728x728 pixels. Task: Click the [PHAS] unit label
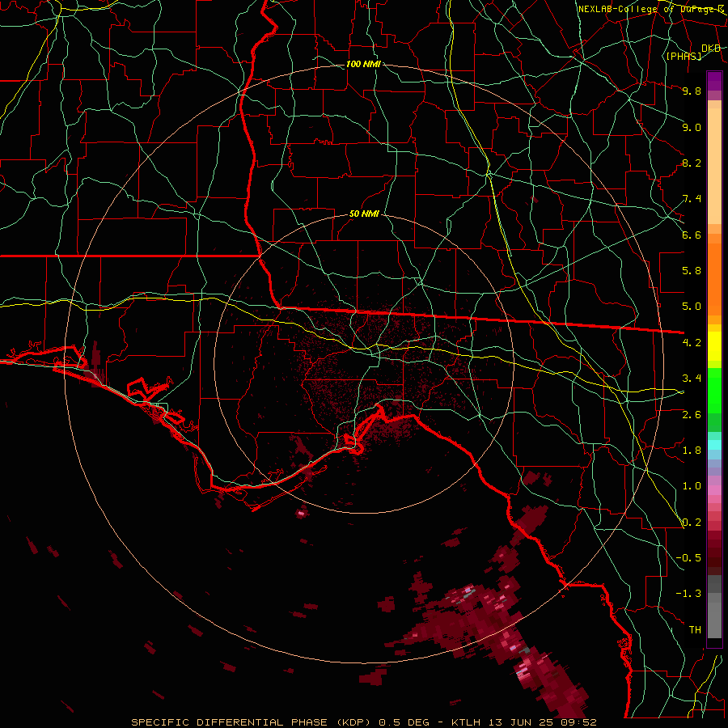684,56
